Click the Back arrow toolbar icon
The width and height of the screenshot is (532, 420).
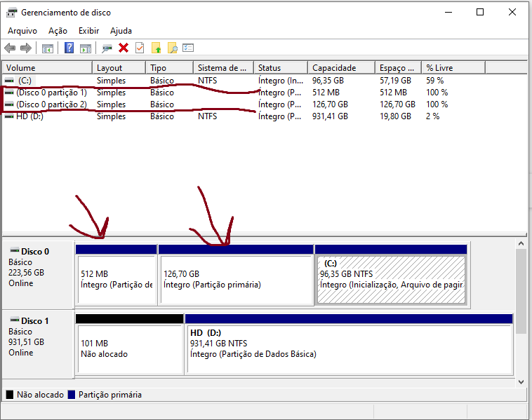pyautogui.click(x=11, y=48)
